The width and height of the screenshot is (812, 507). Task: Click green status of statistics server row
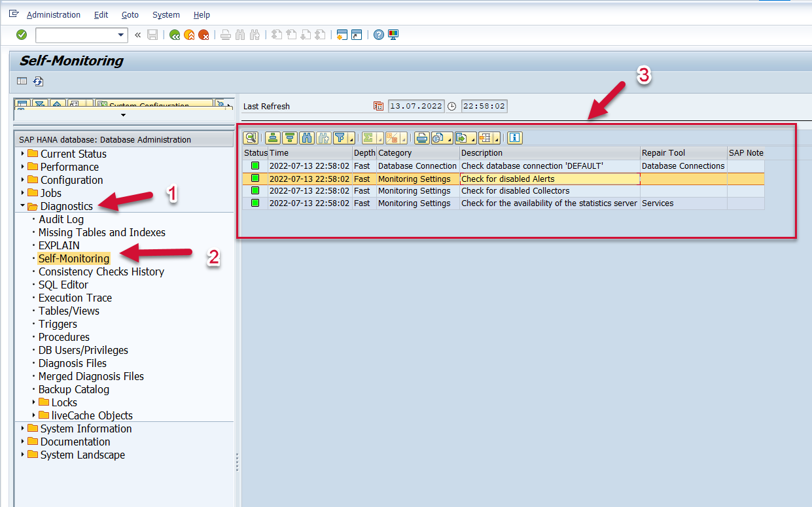click(255, 203)
